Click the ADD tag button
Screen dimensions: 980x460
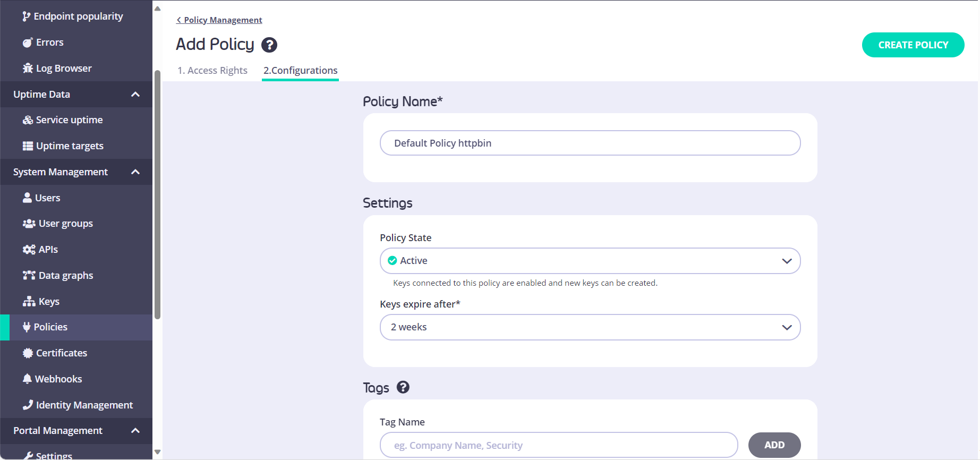point(774,445)
